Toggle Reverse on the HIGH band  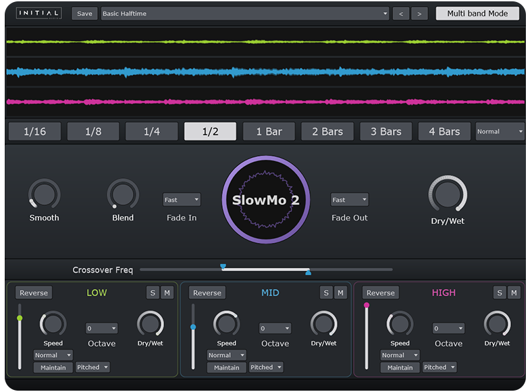(x=381, y=293)
